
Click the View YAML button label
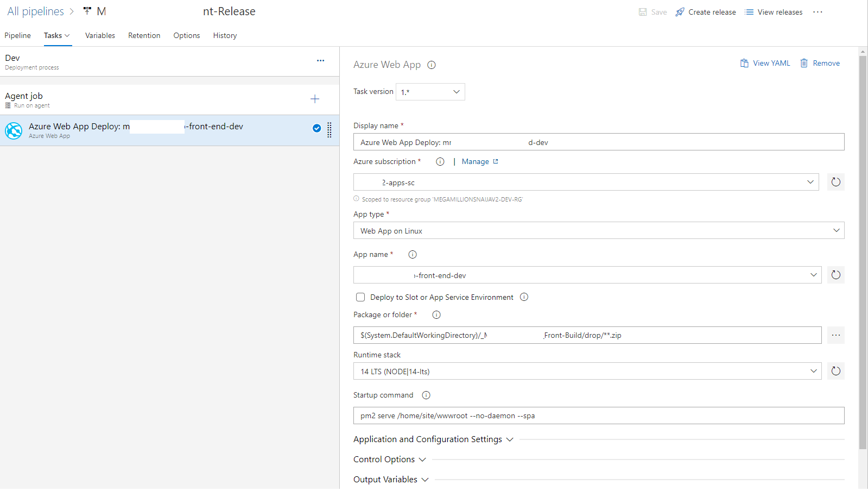click(x=771, y=63)
